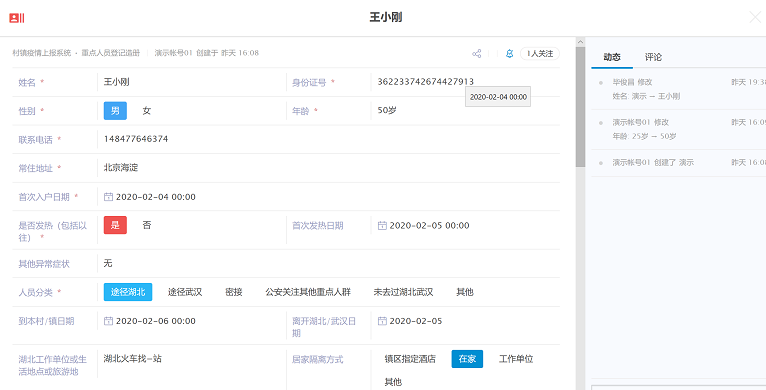The image size is (766, 390).
Task: Switch to the 动态 tab
Action: 612,57
